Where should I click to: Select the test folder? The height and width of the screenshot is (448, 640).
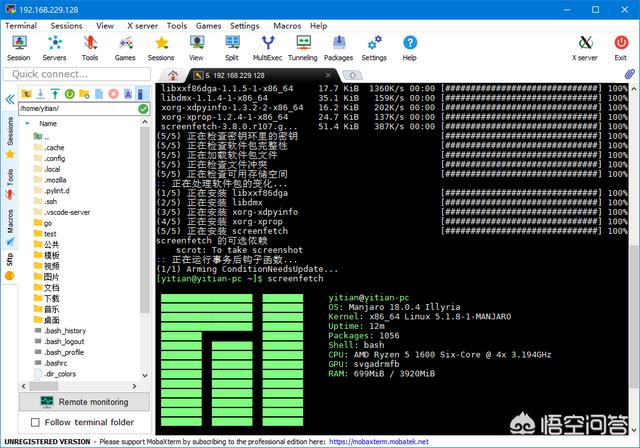pos(45,234)
